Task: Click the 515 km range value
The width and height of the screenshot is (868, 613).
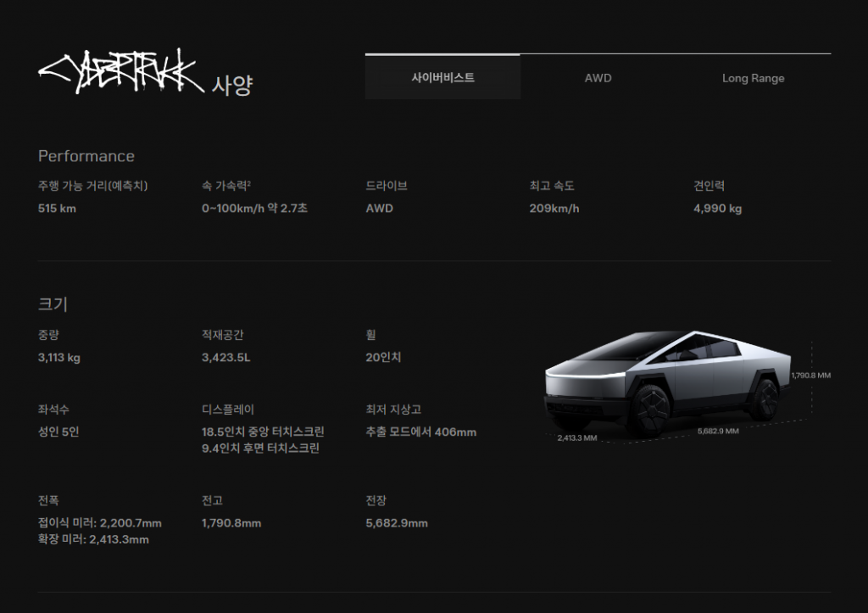Action: 57,209
